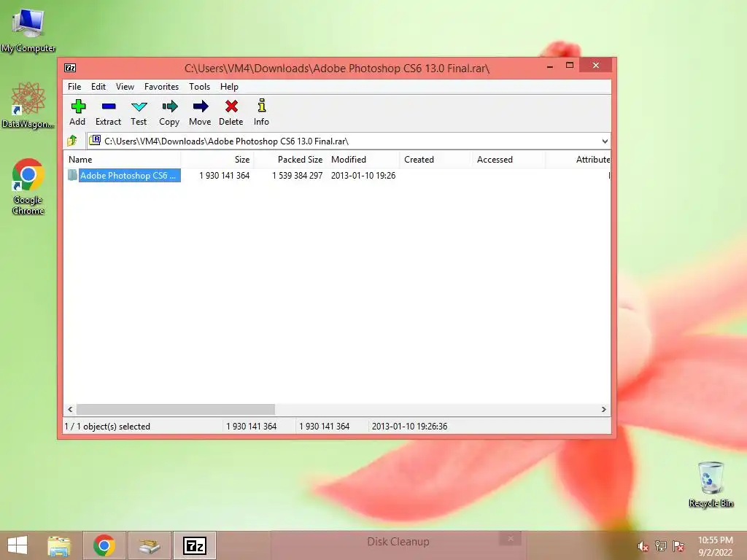Sort by Modified column header
The image size is (747, 560).
pyautogui.click(x=363, y=160)
